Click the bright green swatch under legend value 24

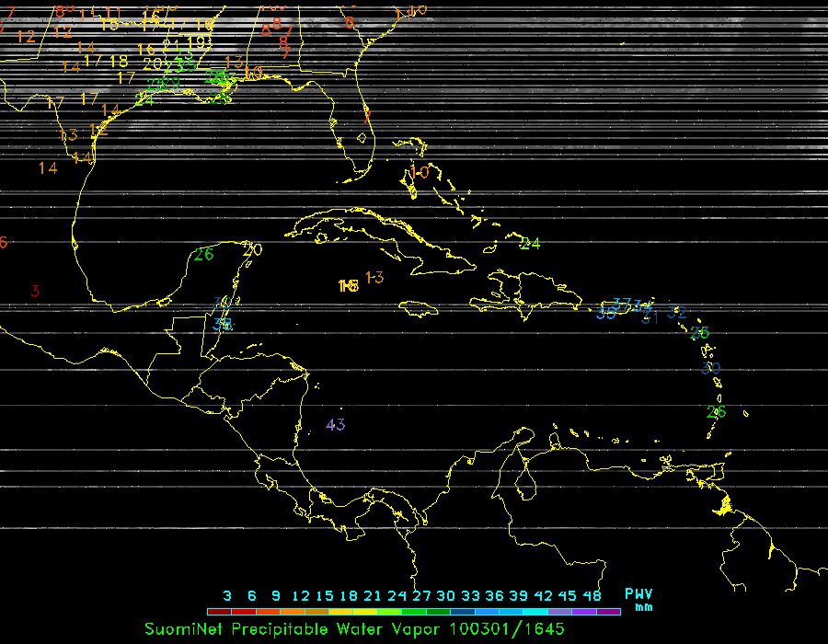[397, 611]
